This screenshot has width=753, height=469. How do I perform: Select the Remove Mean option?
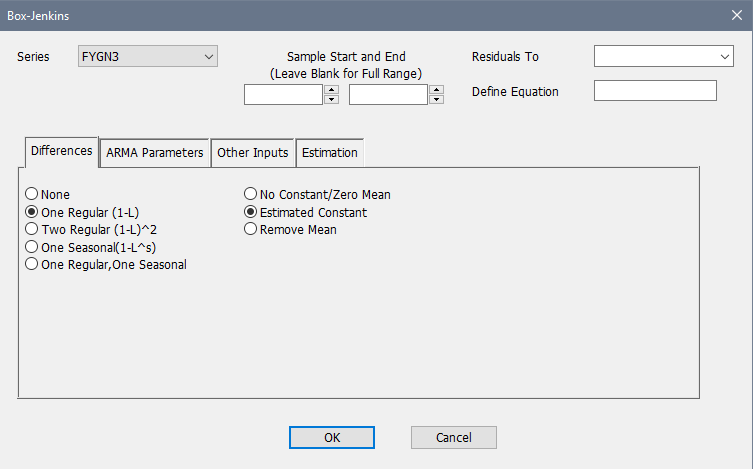(251, 229)
